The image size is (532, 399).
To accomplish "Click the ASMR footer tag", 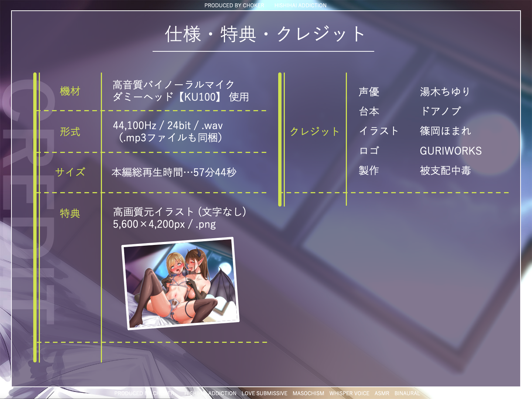I will [382, 393].
